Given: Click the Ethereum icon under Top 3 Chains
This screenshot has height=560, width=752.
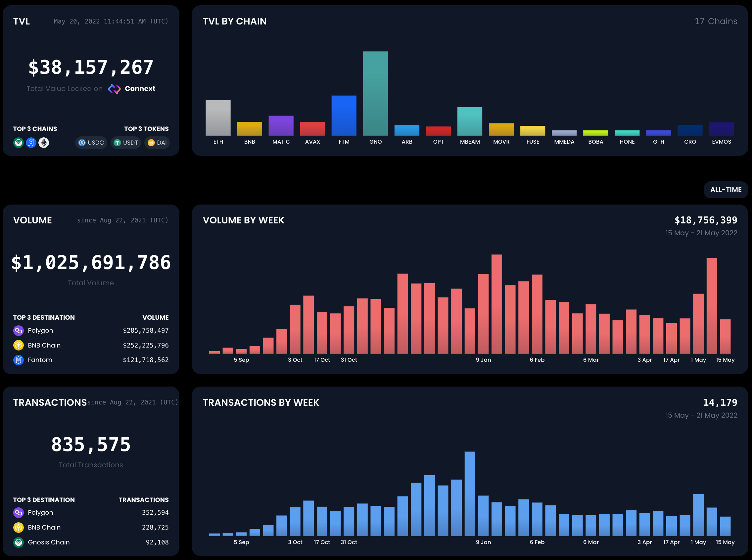Looking at the screenshot, I should (x=44, y=143).
